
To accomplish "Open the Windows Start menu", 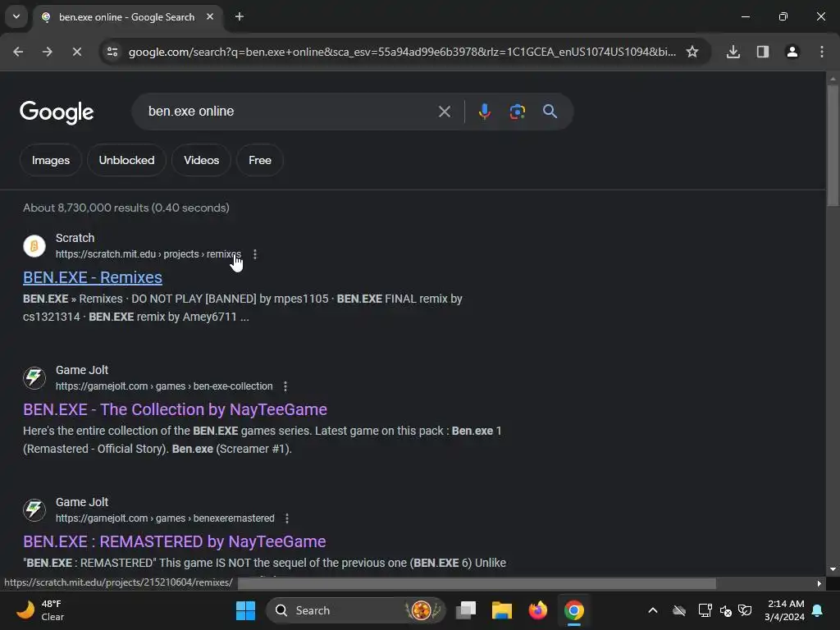I will (x=246, y=610).
